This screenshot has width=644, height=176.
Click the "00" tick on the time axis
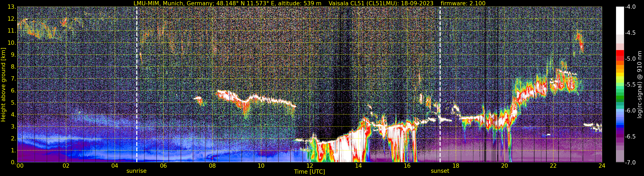tap(20, 166)
